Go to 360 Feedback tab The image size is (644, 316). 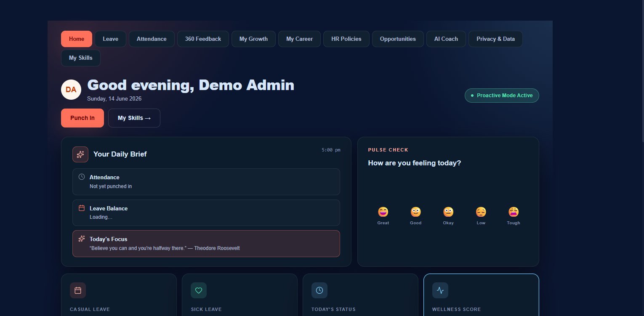(203, 39)
